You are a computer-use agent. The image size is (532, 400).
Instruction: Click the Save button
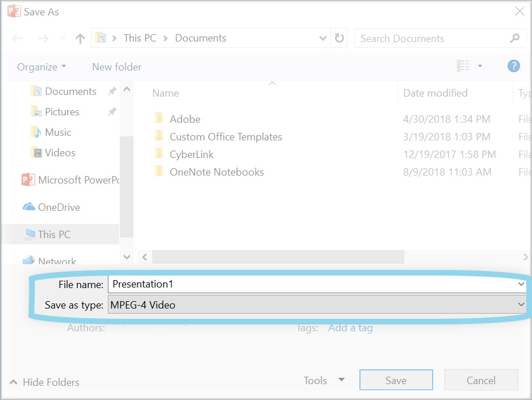coord(396,381)
